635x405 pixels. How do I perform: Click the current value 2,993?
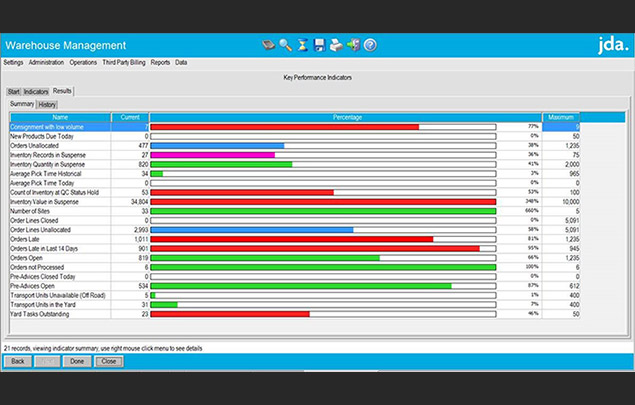point(141,230)
